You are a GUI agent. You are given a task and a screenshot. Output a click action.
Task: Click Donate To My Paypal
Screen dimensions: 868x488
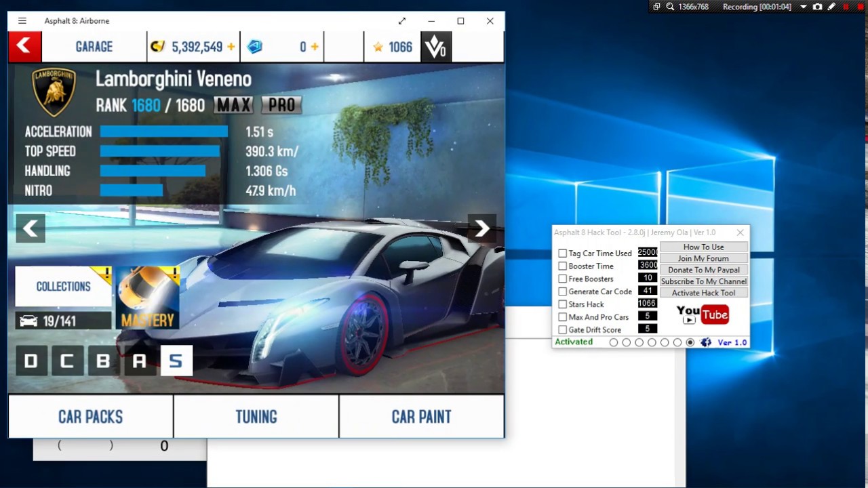click(704, 270)
